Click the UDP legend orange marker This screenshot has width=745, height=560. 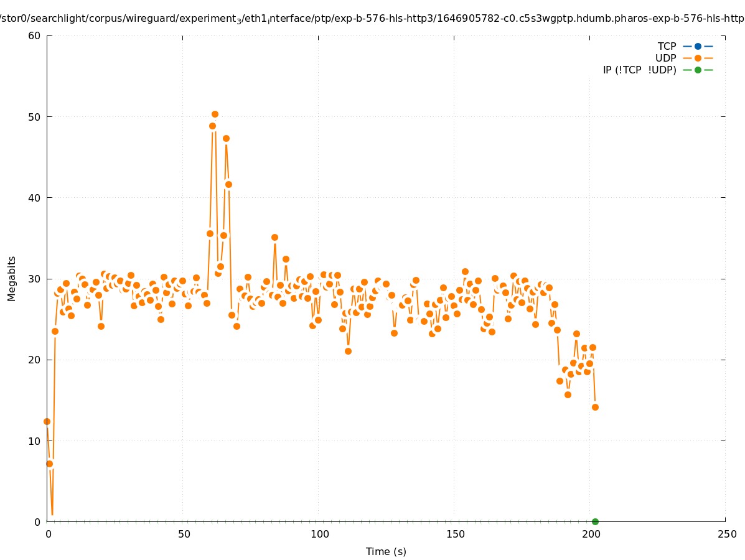pyautogui.click(x=698, y=58)
